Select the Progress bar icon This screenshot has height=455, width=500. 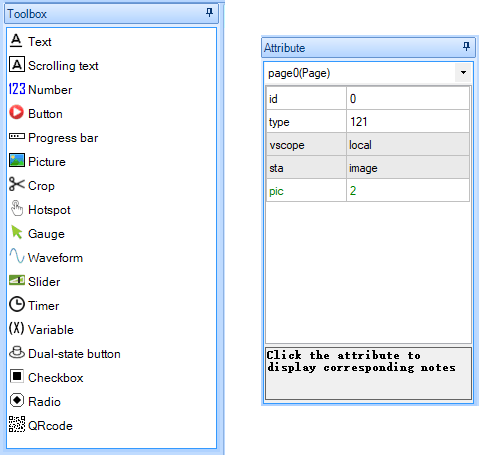click(17, 136)
